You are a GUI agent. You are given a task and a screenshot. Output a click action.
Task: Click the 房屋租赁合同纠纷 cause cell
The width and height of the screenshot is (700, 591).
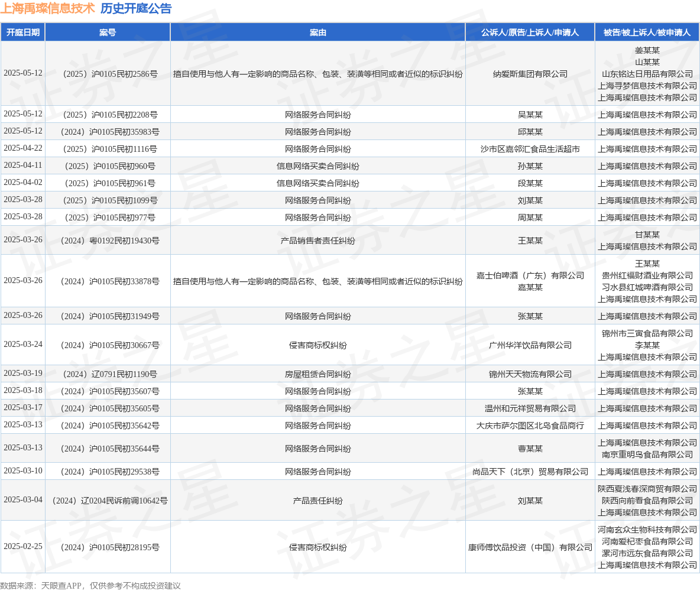coord(318,375)
